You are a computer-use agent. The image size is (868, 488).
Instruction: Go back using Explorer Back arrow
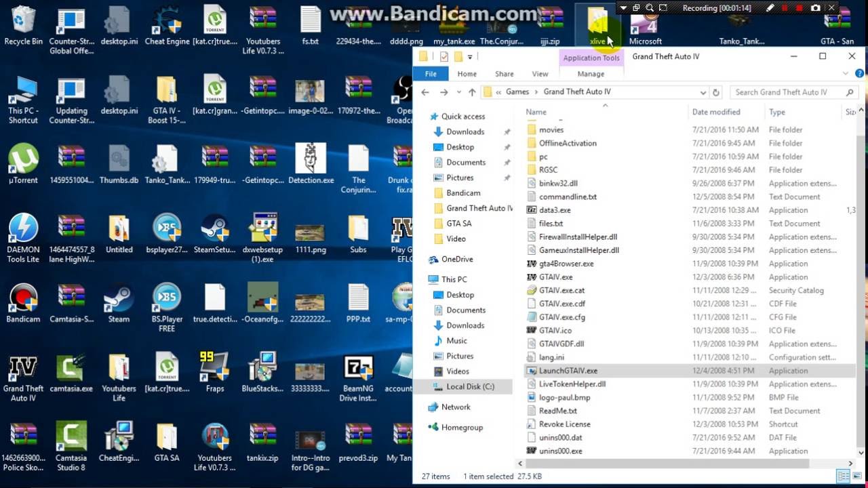[x=425, y=92]
